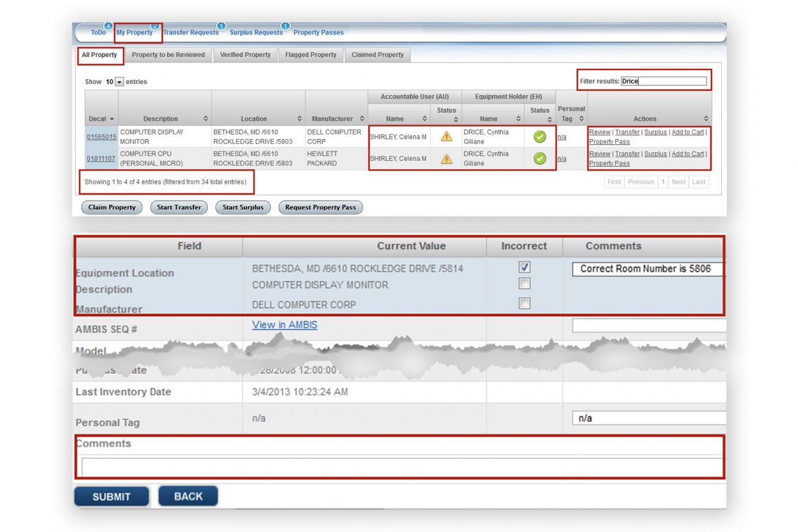This screenshot has width=798, height=532.
Task: Switch to Flagged Property tab
Action: [x=311, y=55]
